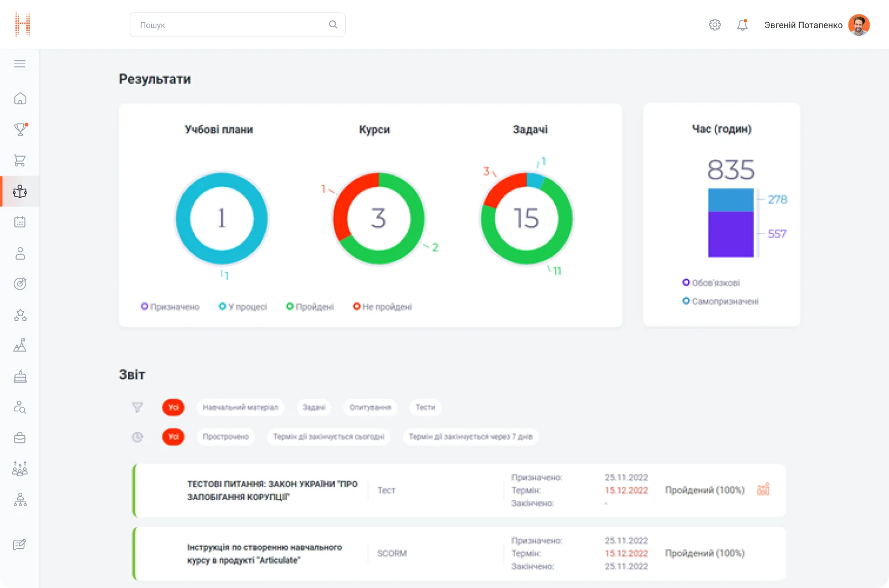Select the 'Тести' filter chip
Image resolution: width=889 pixels, height=588 pixels.
pyautogui.click(x=425, y=408)
